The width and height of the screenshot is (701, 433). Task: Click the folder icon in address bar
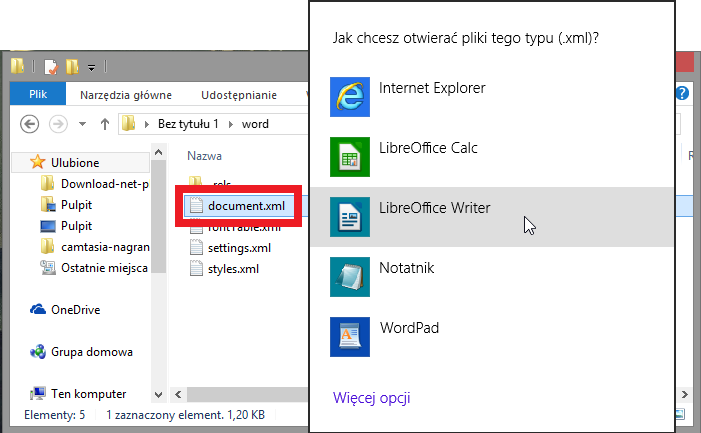128,123
